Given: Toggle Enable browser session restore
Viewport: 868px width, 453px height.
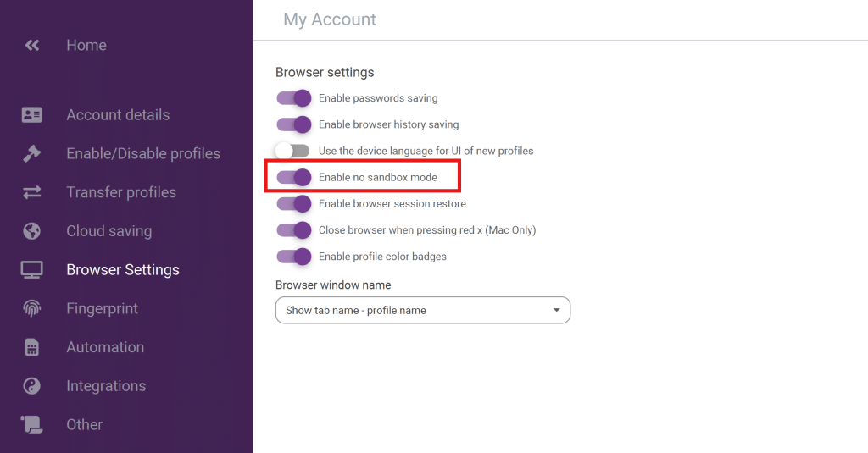Looking at the screenshot, I should click(293, 203).
